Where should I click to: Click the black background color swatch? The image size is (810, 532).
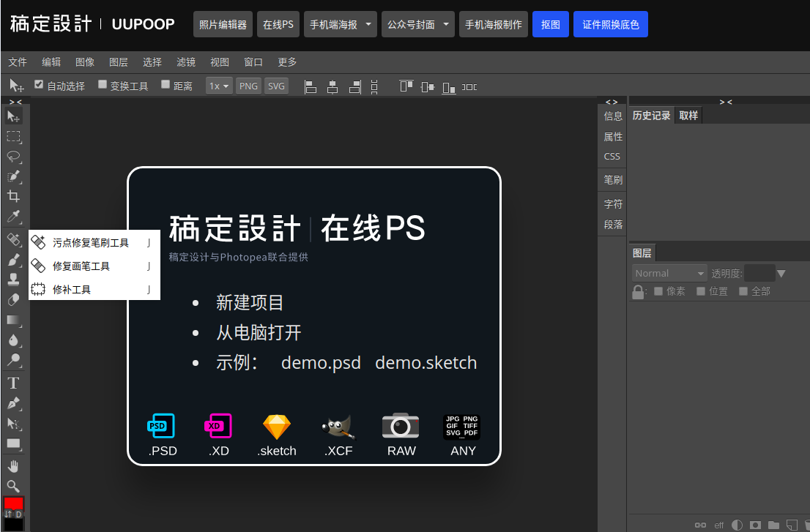[x=13, y=525]
